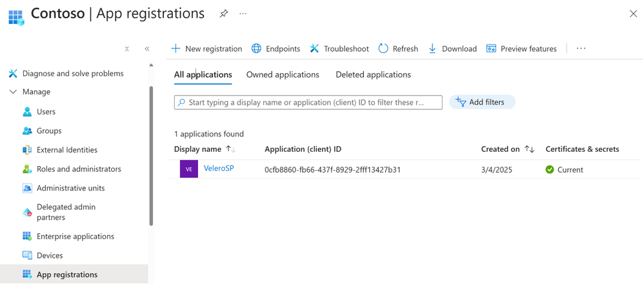This screenshot has width=644, height=285.
Task: Click the sidebar expand/collapse-all arrows icon
Action: click(x=127, y=48)
